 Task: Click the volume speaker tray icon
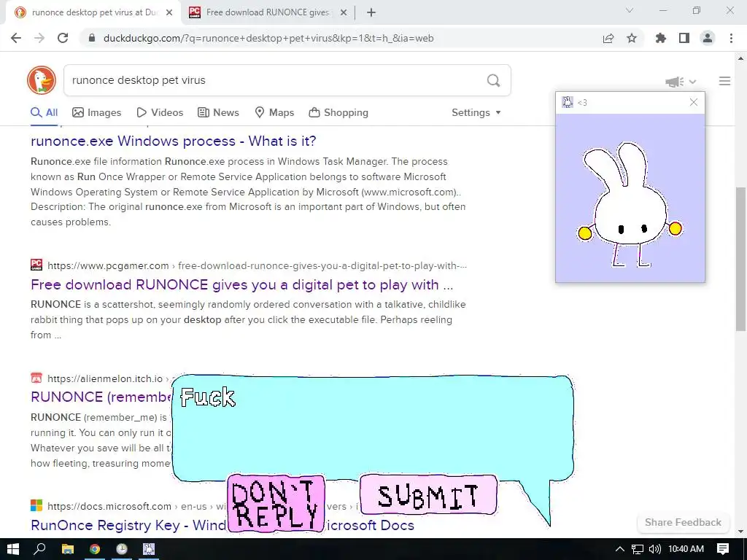[x=655, y=549]
